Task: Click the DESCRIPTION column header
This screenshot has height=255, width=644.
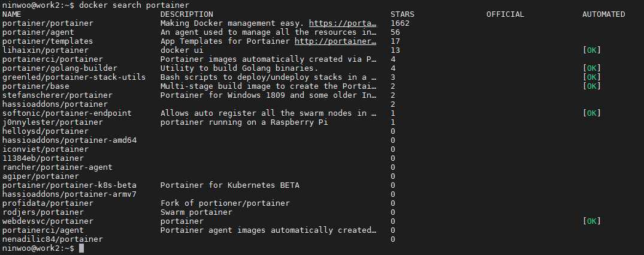Action: coord(187,14)
